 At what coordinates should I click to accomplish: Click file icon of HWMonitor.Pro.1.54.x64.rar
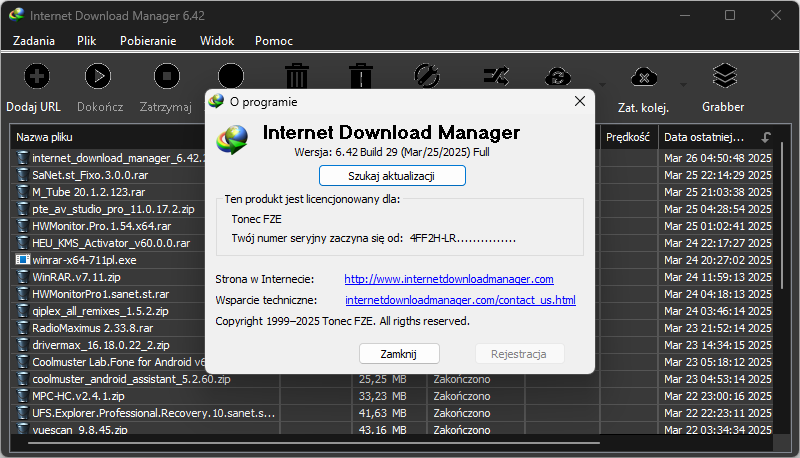coord(22,226)
